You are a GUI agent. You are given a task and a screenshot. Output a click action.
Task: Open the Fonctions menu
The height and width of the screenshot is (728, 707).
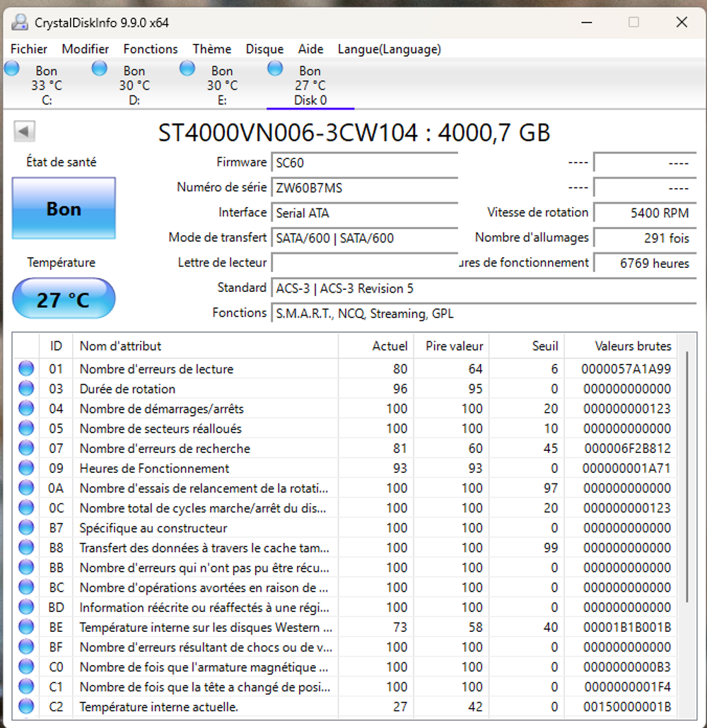151,49
